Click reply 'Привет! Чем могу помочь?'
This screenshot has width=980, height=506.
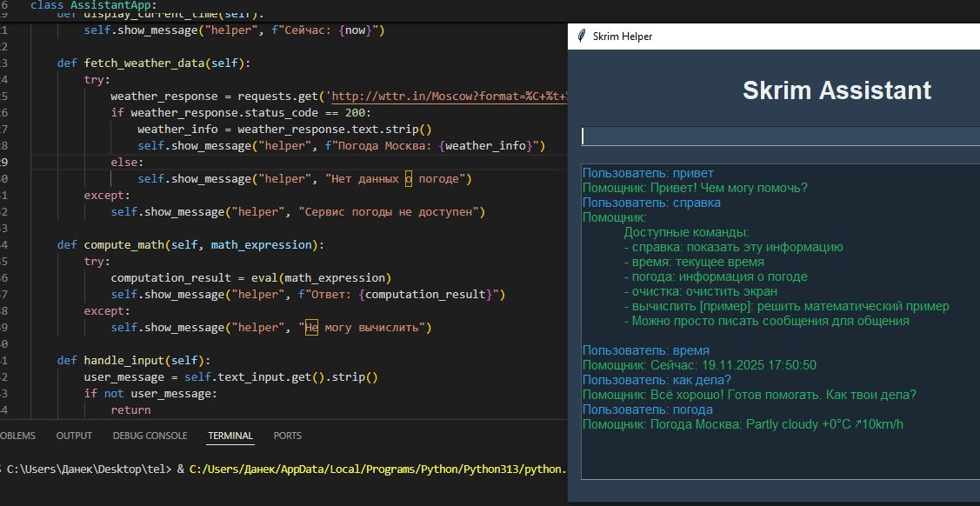coord(730,188)
